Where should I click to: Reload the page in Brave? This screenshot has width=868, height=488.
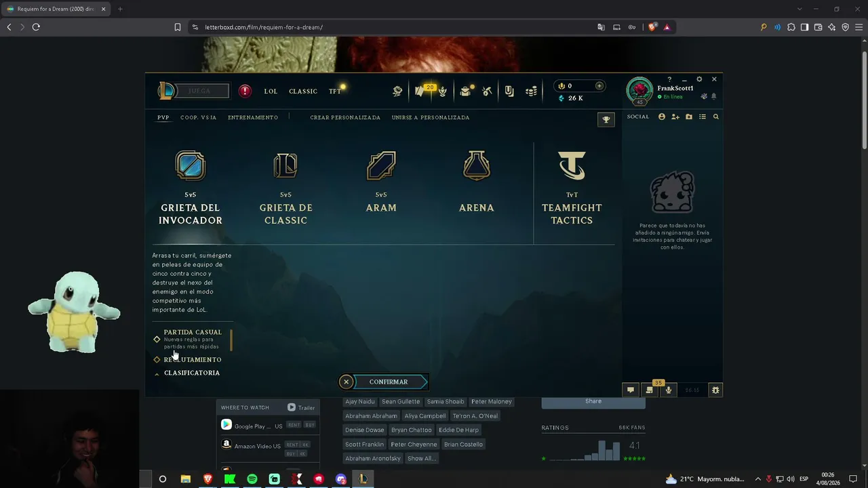coord(36,27)
